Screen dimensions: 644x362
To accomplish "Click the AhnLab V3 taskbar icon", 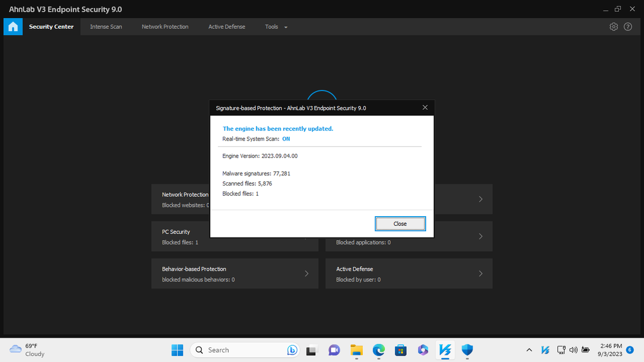I will click(445, 350).
